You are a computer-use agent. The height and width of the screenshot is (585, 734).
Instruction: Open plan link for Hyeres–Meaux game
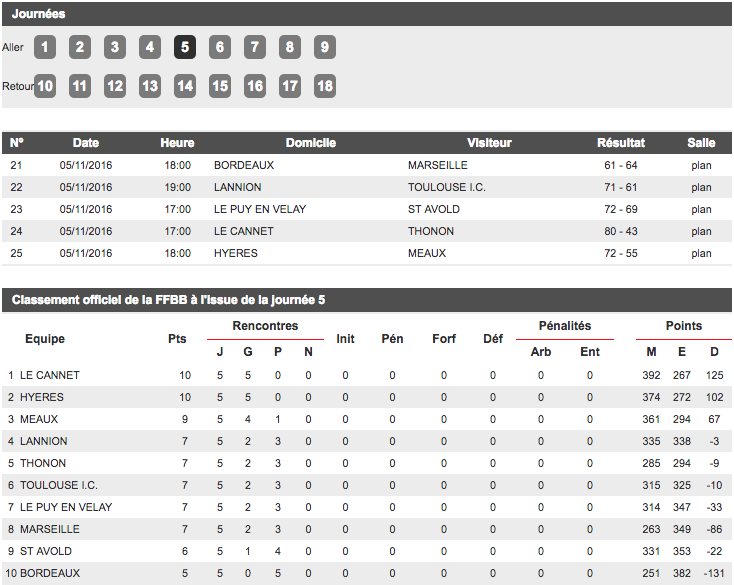click(701, 253)
